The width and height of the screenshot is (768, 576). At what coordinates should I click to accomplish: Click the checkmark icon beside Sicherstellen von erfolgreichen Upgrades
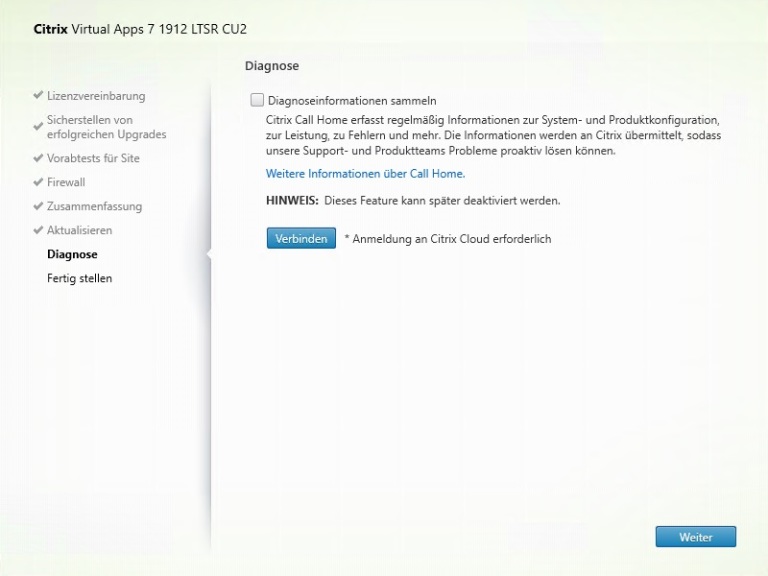point(38,126)
